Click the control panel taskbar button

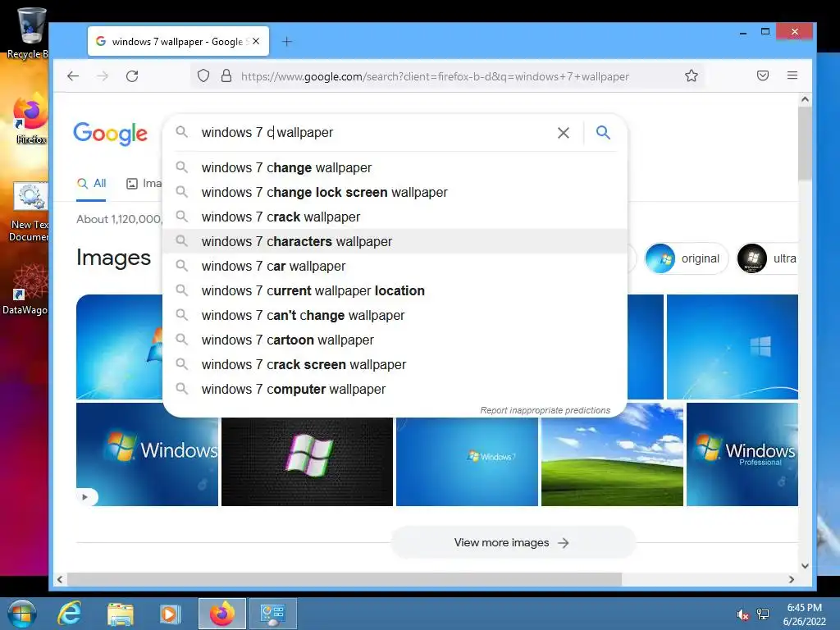pyautogui.click(x=272, y=614)
